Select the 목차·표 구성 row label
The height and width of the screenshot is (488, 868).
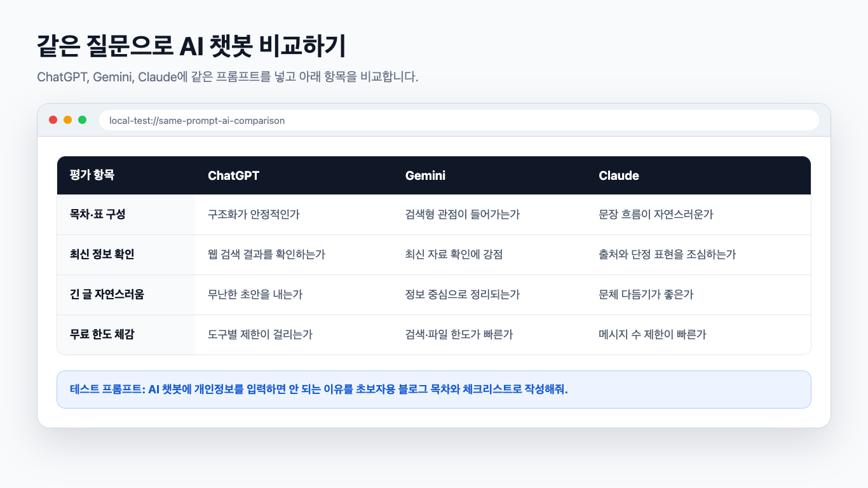click(x=126, y=215)
